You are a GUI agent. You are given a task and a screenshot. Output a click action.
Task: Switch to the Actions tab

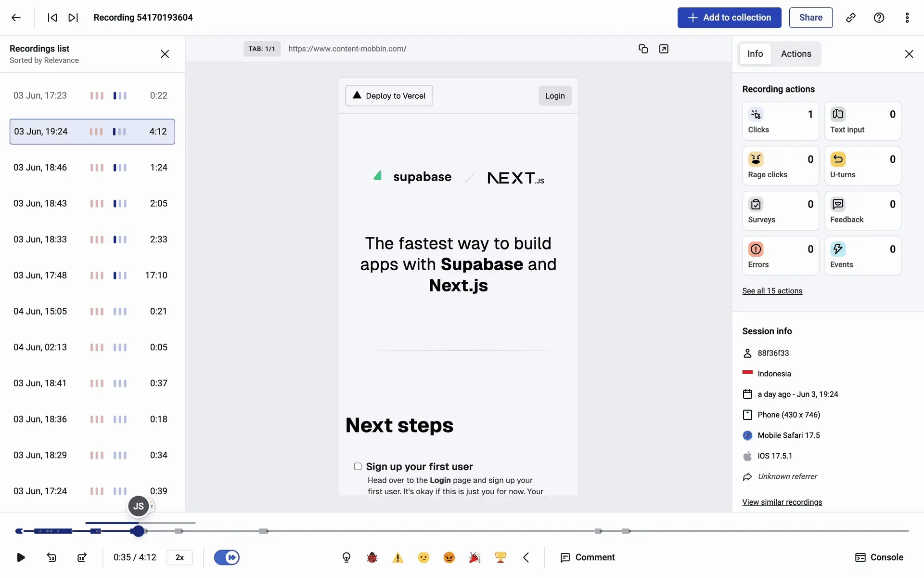(x=796, y=54)
